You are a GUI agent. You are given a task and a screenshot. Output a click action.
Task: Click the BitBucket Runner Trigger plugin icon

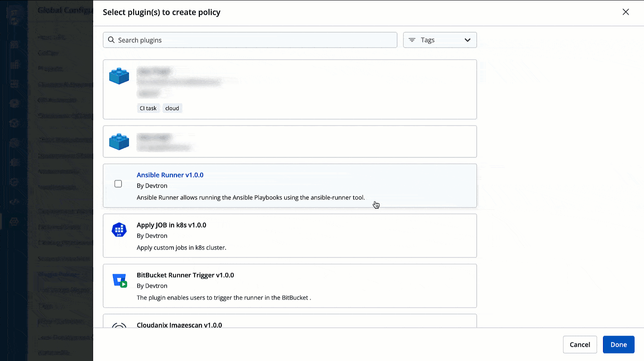[x=120, y=280]
